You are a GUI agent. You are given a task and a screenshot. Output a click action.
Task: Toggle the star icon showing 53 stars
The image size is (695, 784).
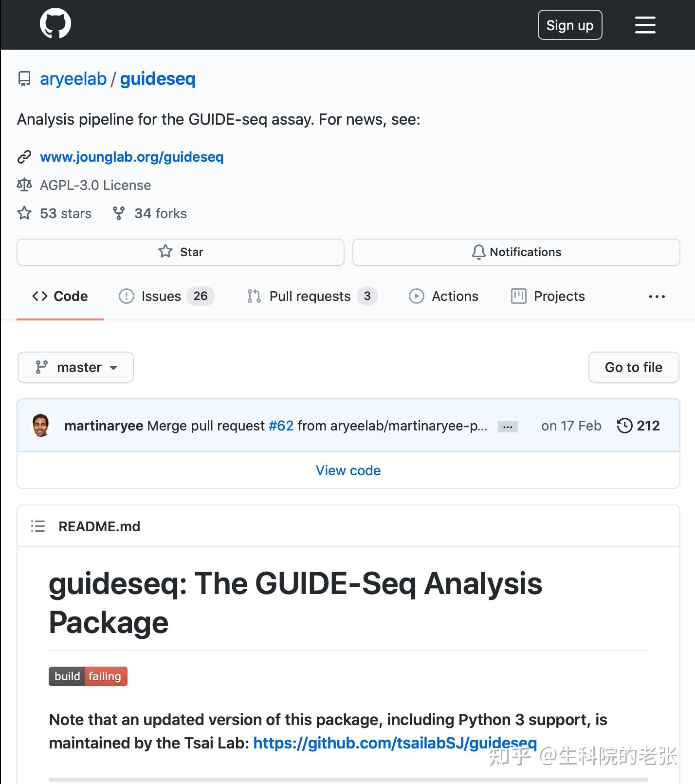point(23,213)
